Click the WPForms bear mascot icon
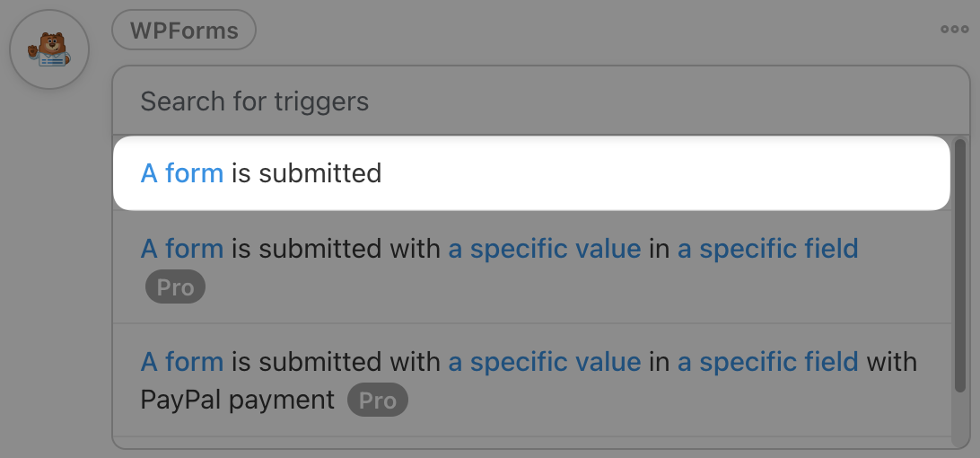980x458 pixels. (48, 49)
